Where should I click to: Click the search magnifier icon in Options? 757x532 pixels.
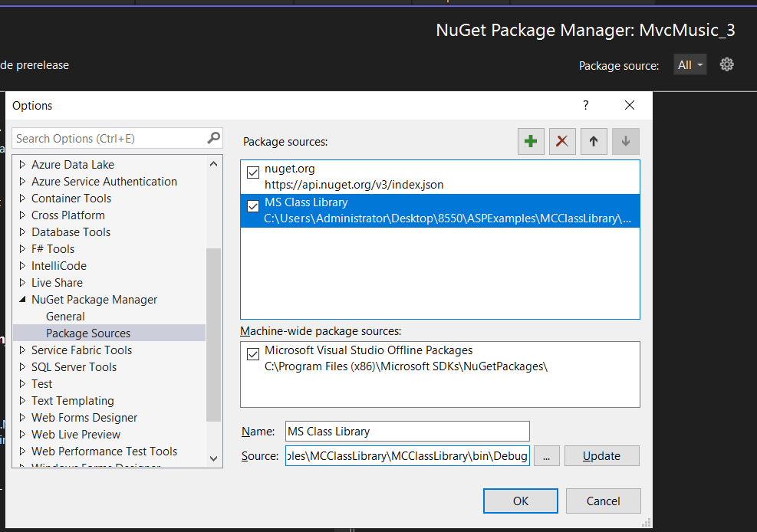point(213,138)
